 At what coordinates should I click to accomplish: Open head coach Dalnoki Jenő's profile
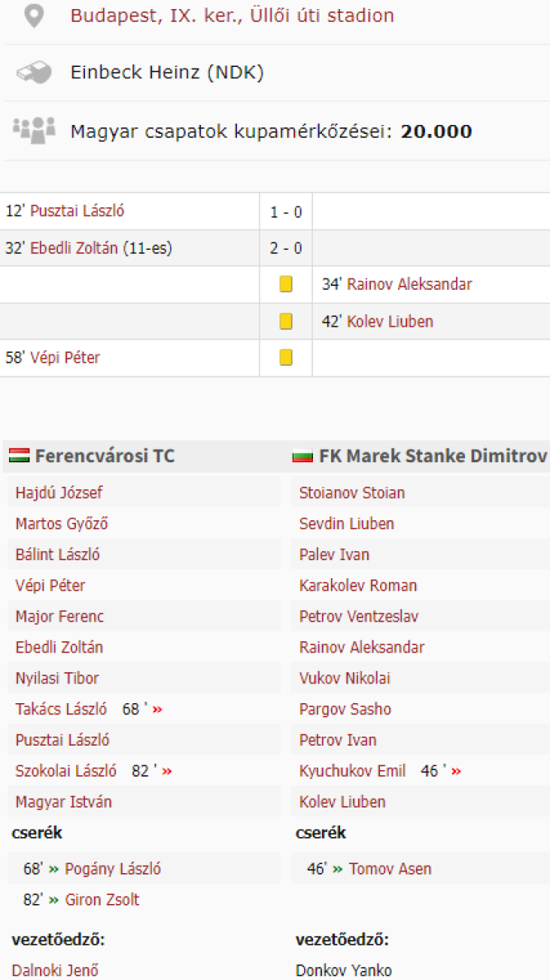[53, 970]
